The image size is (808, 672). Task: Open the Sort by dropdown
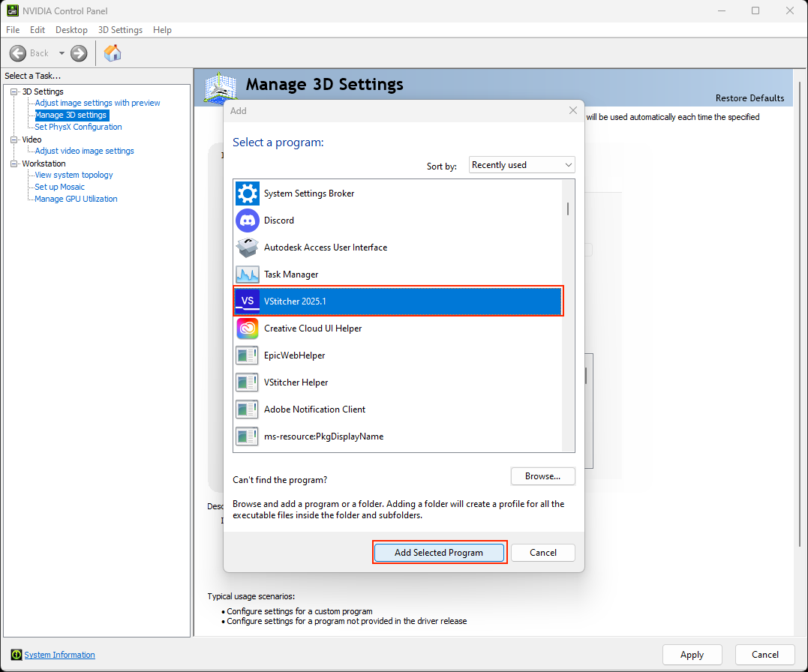(x=521, y=165)
